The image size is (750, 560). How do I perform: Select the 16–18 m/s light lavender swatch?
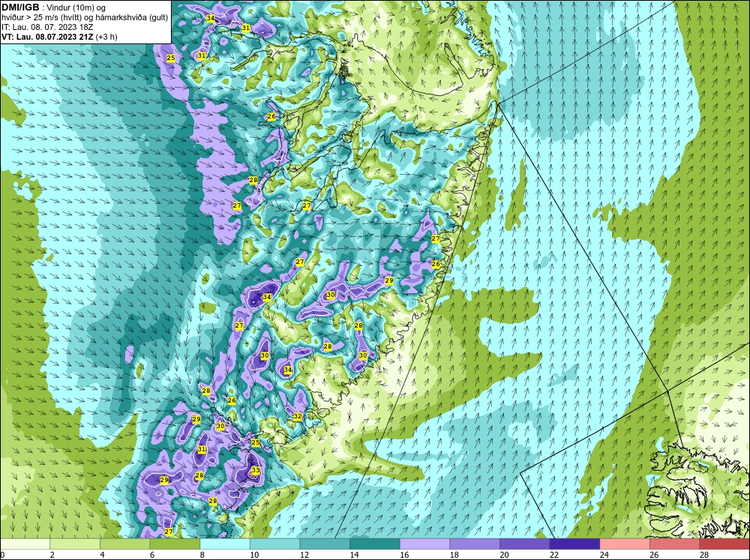pos(424,544)
